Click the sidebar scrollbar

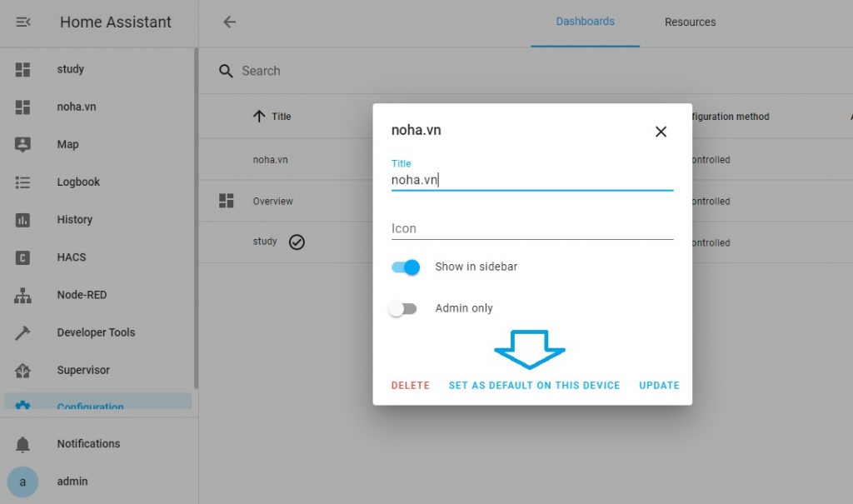(196, 217)
